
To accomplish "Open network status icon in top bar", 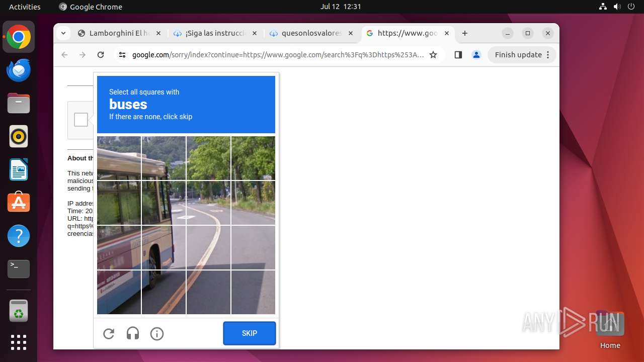I will (603, 7).
